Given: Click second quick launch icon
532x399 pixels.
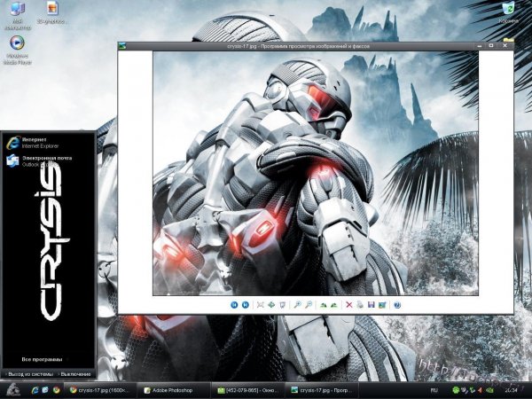Looking at the screenshot, I should click(45, 390).
